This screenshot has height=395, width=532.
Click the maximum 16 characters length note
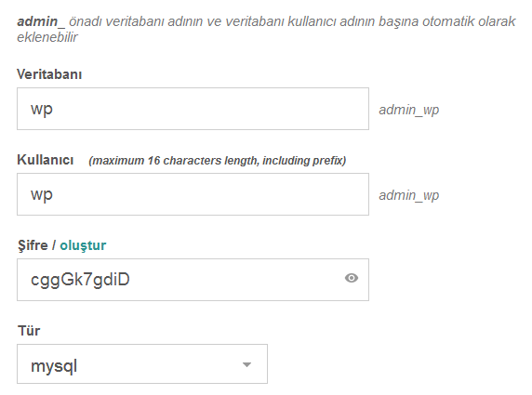coord(217,161)
